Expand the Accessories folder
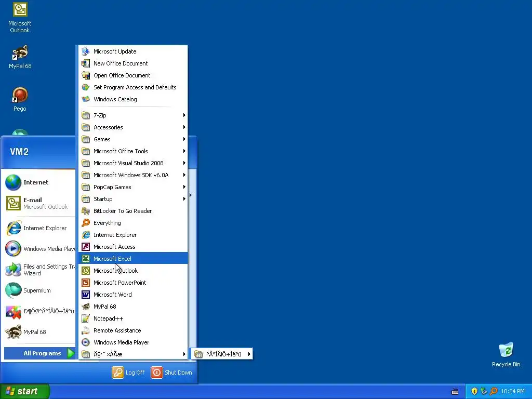 click(x=133, y=127)
